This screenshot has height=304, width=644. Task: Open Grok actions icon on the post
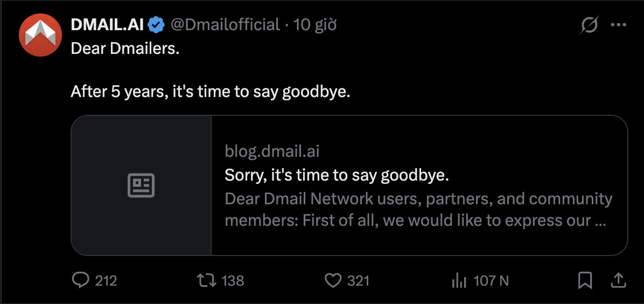pyautogui.click(x=590, y=25)
